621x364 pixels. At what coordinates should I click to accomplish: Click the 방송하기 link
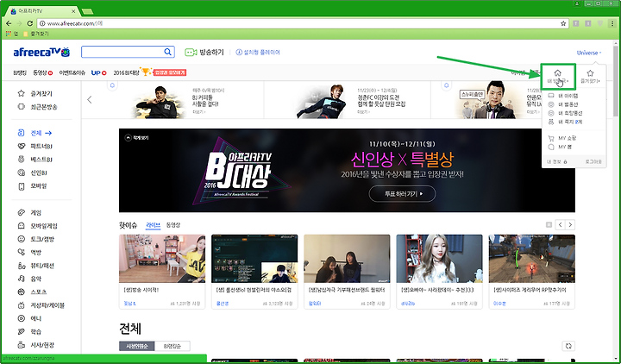point(211,53)
